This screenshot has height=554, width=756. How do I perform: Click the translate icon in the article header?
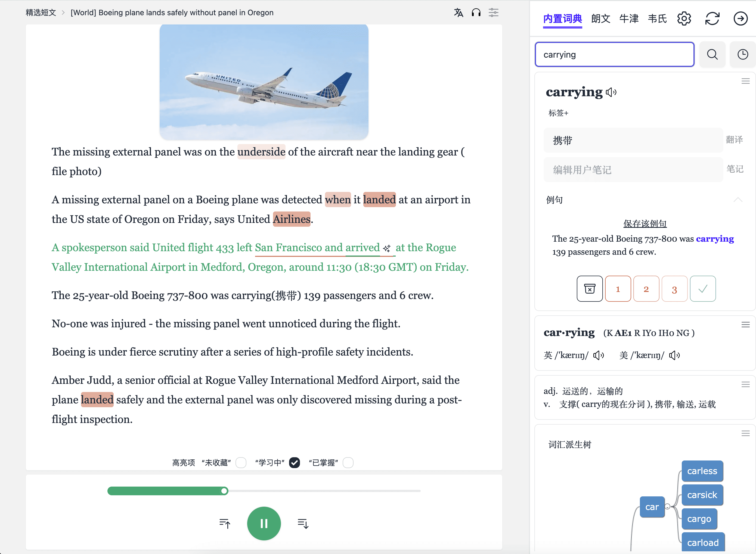(458, 13)
